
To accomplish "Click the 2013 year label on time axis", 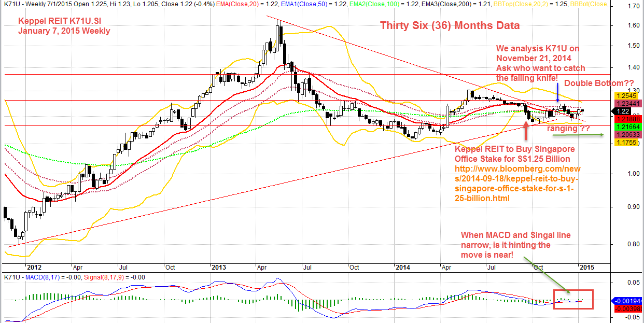I will point(218,268).
